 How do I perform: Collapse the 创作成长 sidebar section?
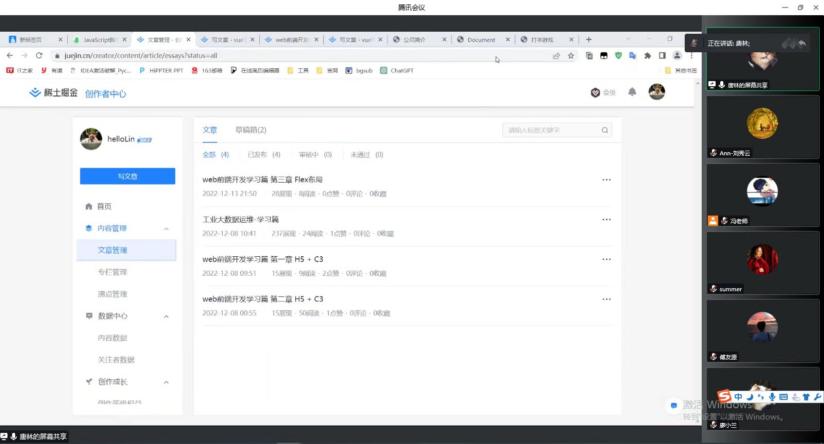coord(166,381)
